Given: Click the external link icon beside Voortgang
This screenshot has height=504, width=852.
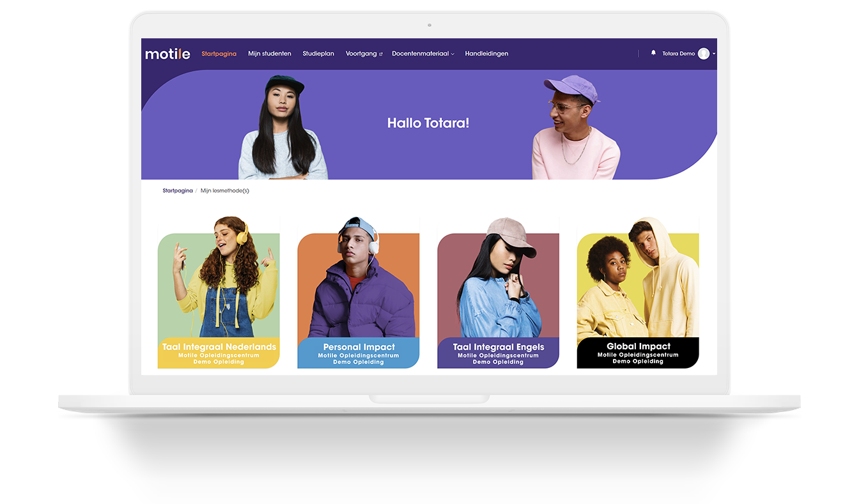Looking at the screenshot, I should tap(381, 54).
